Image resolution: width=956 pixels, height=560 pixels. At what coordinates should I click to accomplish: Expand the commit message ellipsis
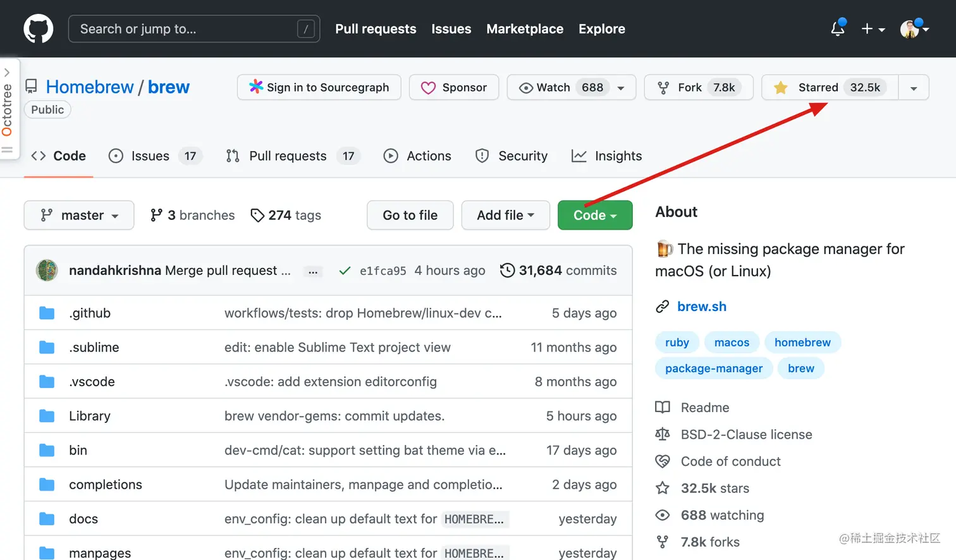tap(313, 272)
